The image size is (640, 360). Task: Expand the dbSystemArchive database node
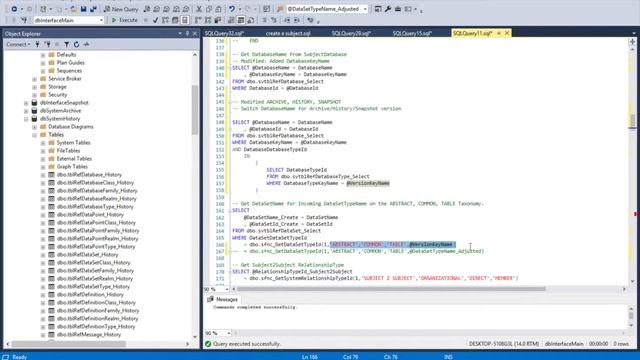coord(26,111)
